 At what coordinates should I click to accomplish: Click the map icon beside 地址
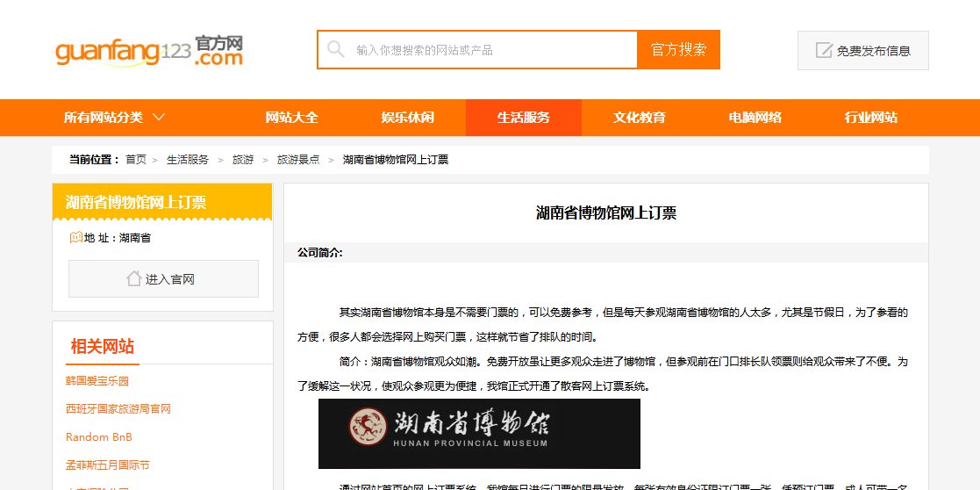coord(75,237)
